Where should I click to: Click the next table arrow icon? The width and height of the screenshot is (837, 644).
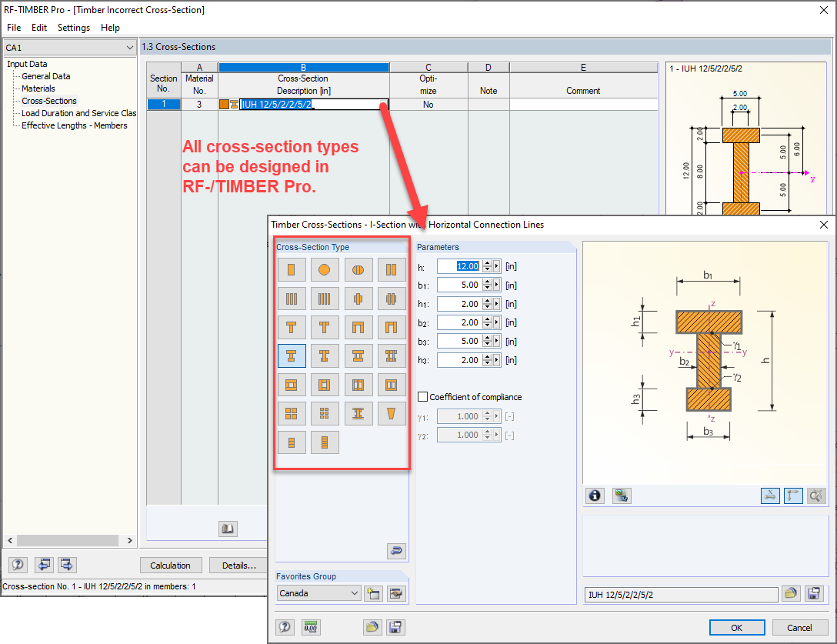[67, 565]
